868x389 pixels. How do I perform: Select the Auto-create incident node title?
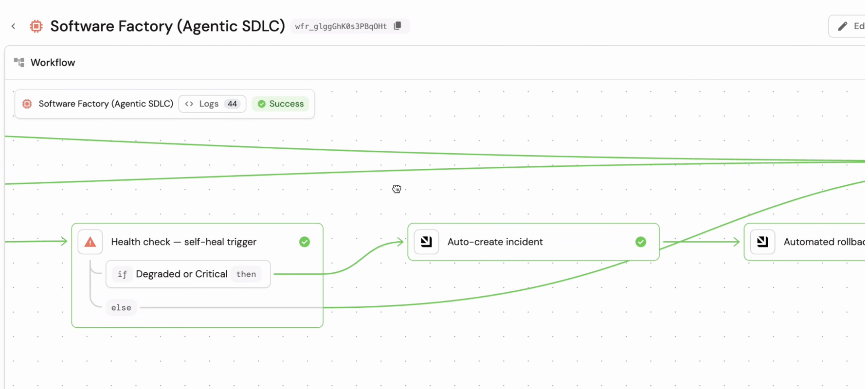point(495,242)
